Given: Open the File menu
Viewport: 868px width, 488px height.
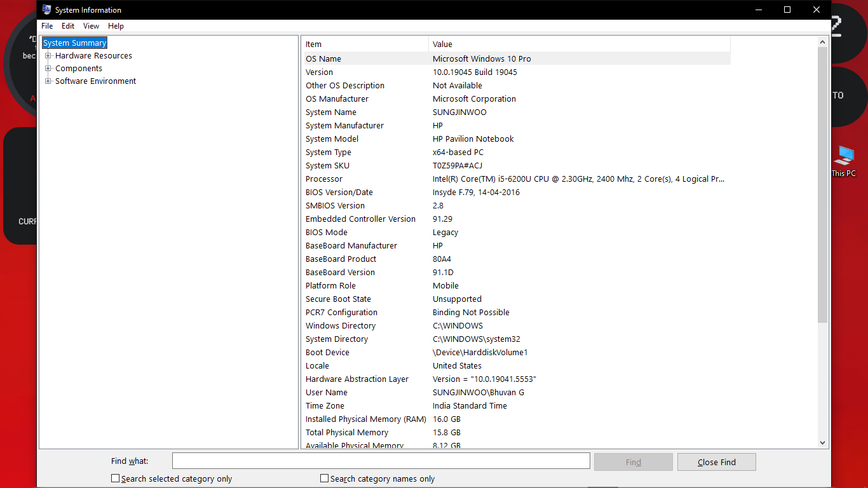Looking at the screenshot, I should tap(47, 26).
